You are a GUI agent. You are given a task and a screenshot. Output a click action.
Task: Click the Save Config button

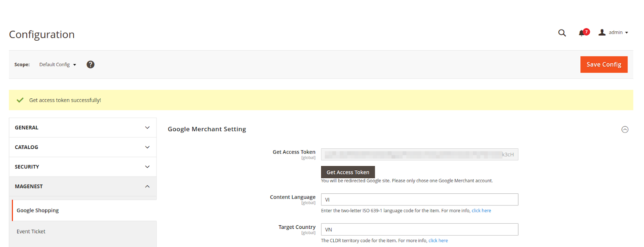604,64
